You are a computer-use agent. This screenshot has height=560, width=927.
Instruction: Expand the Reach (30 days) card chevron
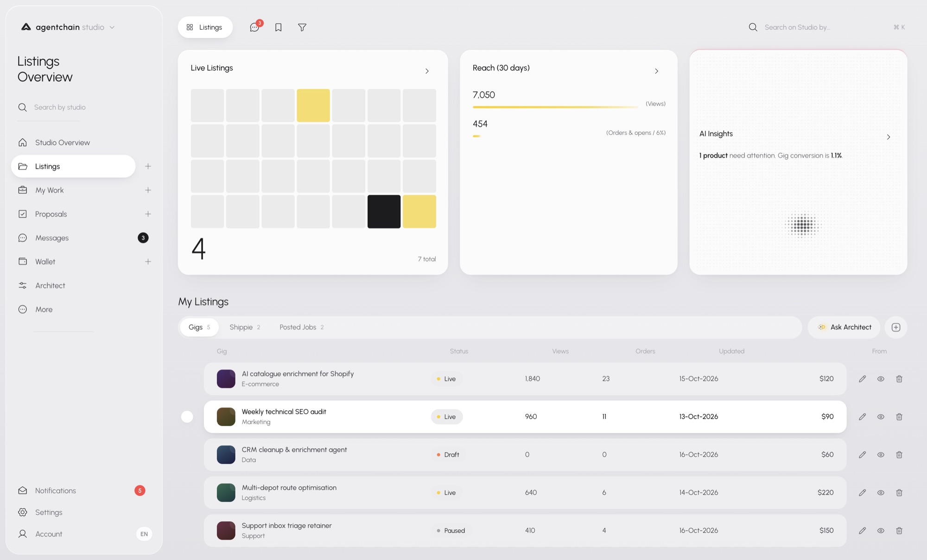[656, 71]
